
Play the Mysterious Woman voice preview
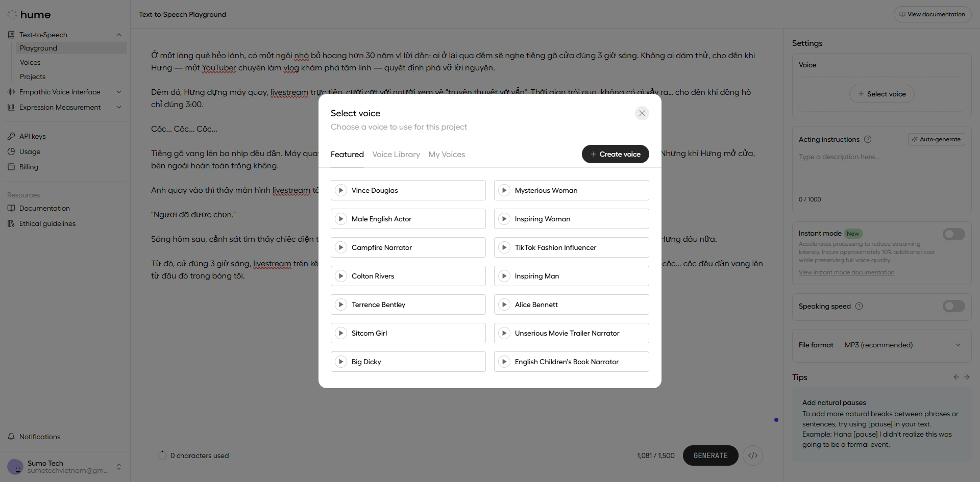click(504, 190)
